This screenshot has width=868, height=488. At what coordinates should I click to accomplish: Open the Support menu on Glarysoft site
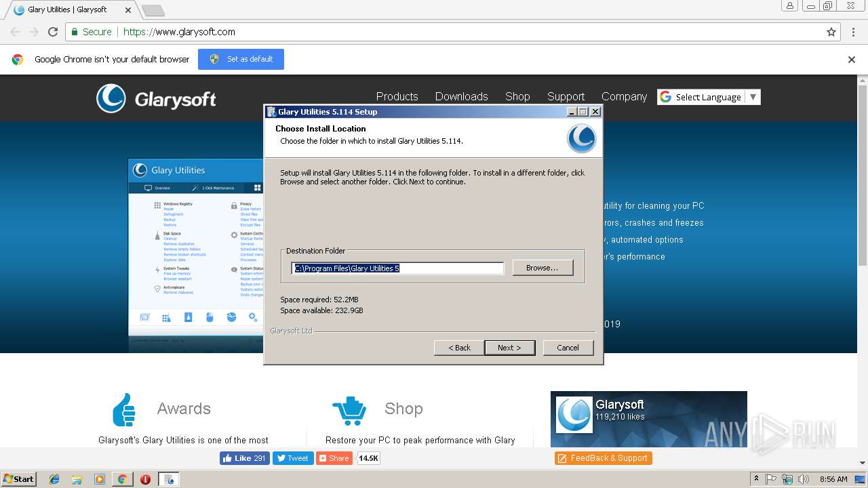(x=566, y=96)
